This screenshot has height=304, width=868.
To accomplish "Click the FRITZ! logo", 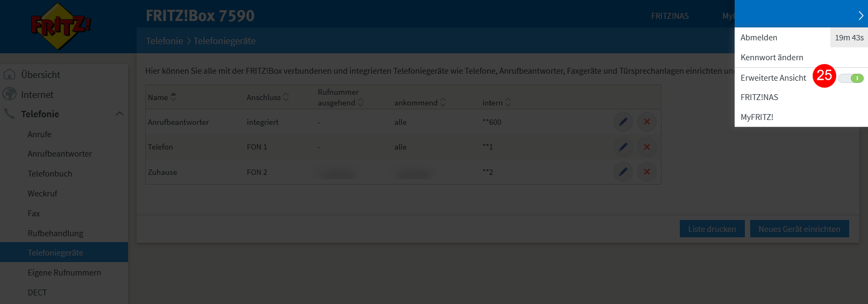I will pyautogui.click(x=60, y=26).
